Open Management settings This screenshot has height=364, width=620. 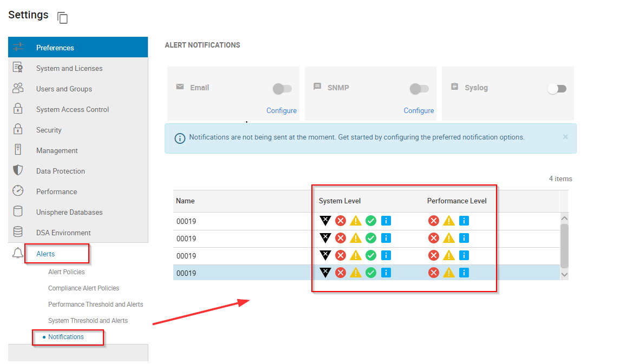(x=78, y=150)
